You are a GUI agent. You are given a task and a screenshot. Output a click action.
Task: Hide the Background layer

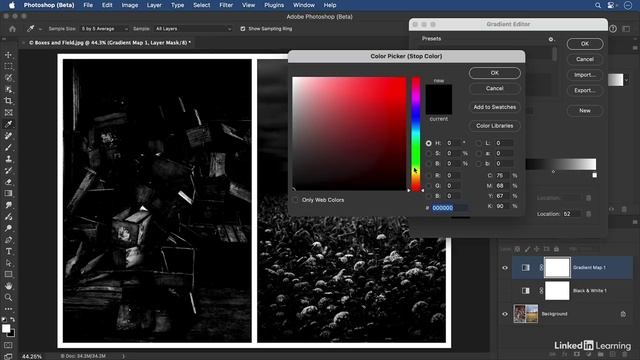point(505,314)
